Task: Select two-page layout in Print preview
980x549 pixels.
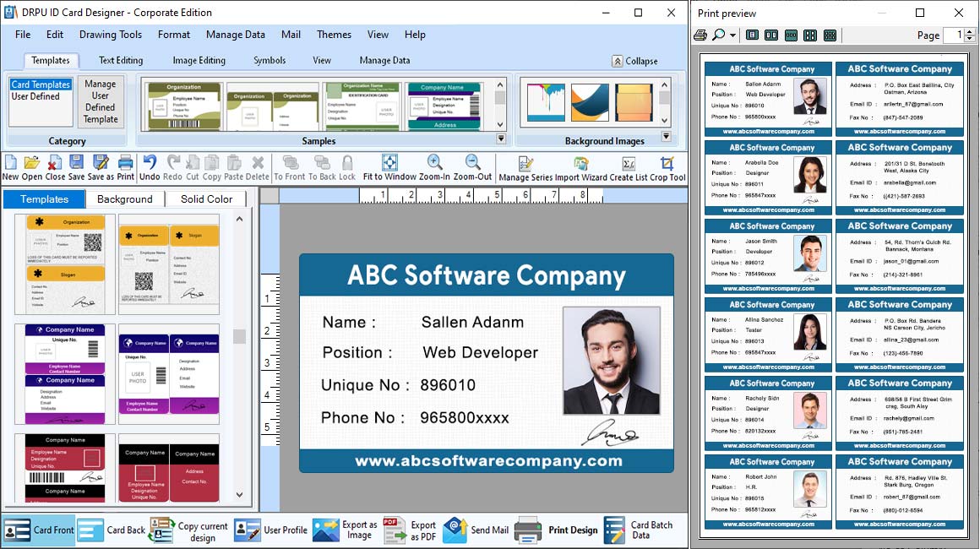Action: [771, 35]
